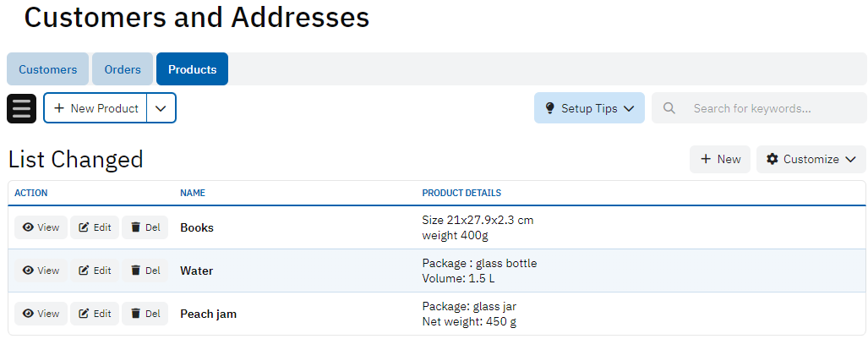Click the Edit icon for Peach jam
Image resolution: width=868 pixels, height=339 pixels.
point(85,314)
